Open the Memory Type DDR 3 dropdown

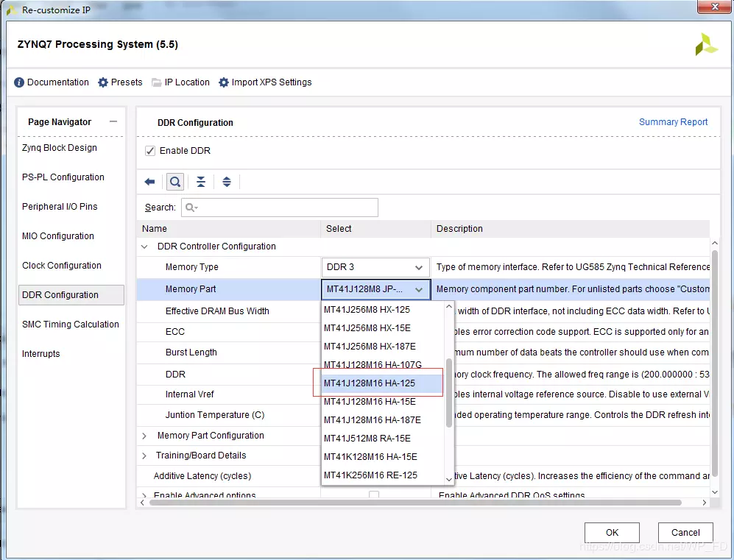click(x=375, y=267)
